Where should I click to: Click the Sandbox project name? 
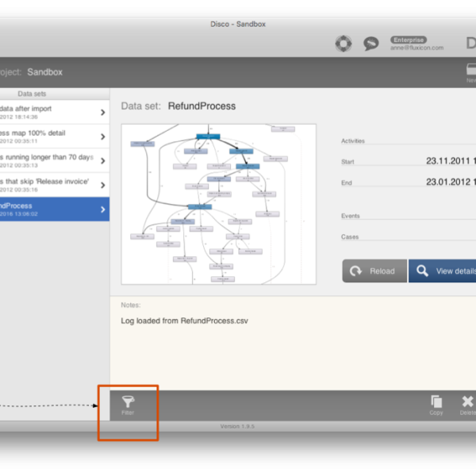click(x=44, y=72)
